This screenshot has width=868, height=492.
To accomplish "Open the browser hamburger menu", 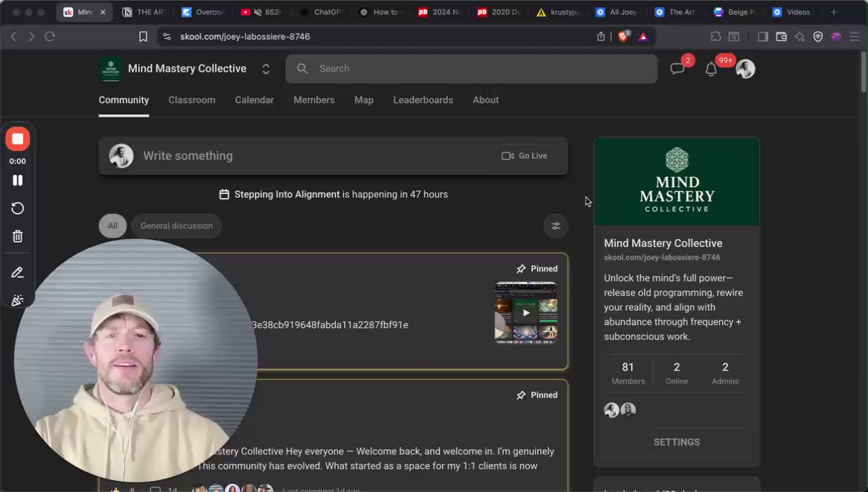I will [854, 36].
